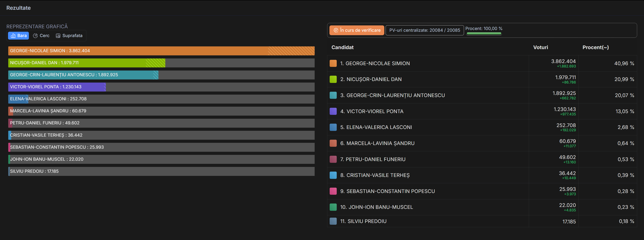This screenshot has width=644, height=240.
Task: Click the Silviu Predoiu bar label
Action: click(x=34, y=171)
